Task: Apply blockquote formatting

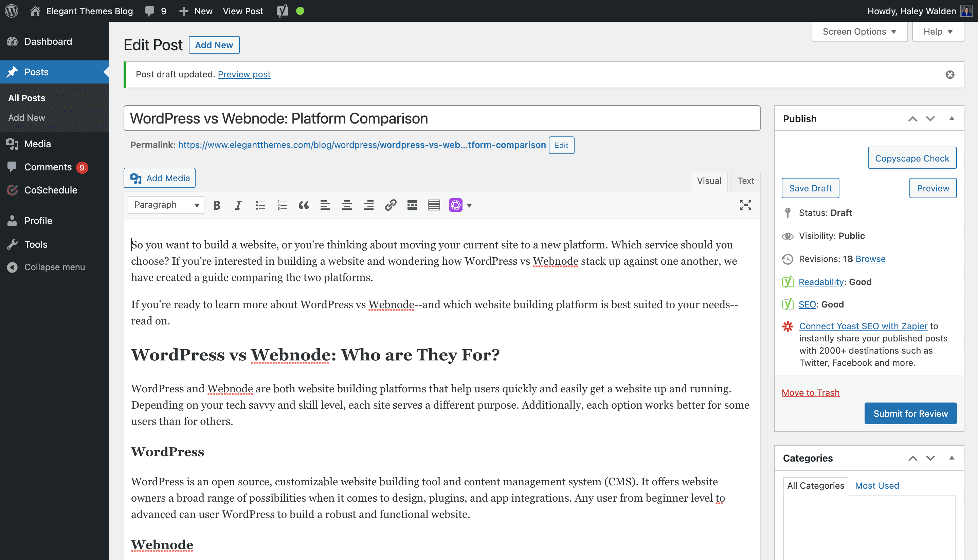Action: tap(304, 205)
